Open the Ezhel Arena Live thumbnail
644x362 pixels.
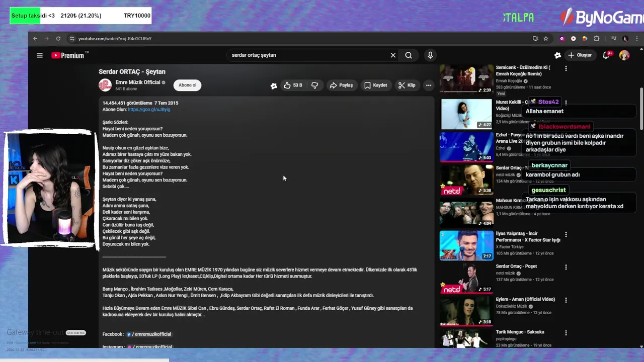click(x=466, y=147)
